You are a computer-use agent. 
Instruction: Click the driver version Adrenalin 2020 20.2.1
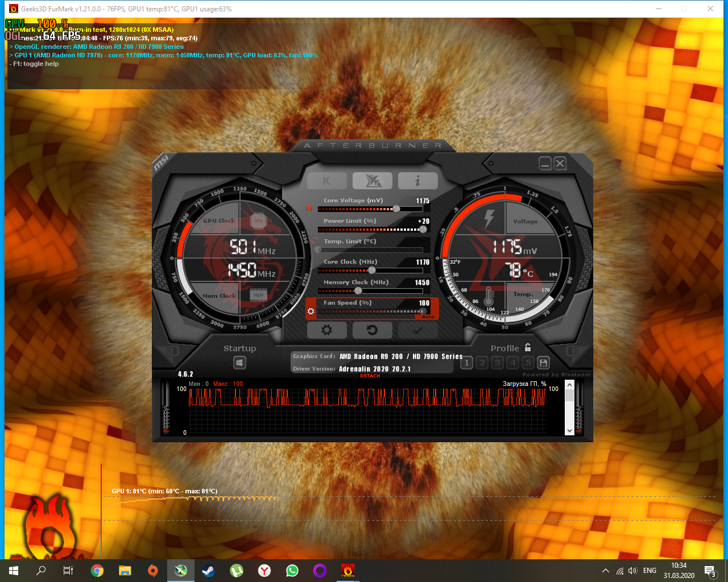[375, 369]
